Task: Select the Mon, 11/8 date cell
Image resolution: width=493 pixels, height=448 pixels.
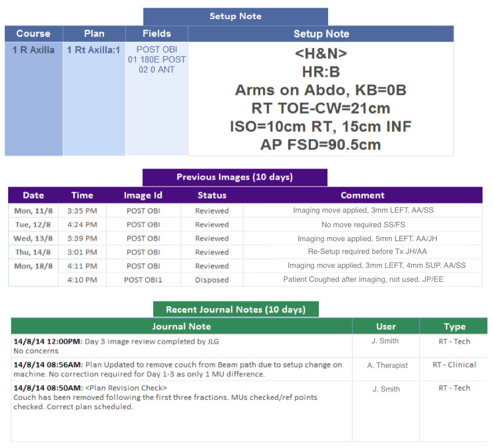Action: (33, 211)
